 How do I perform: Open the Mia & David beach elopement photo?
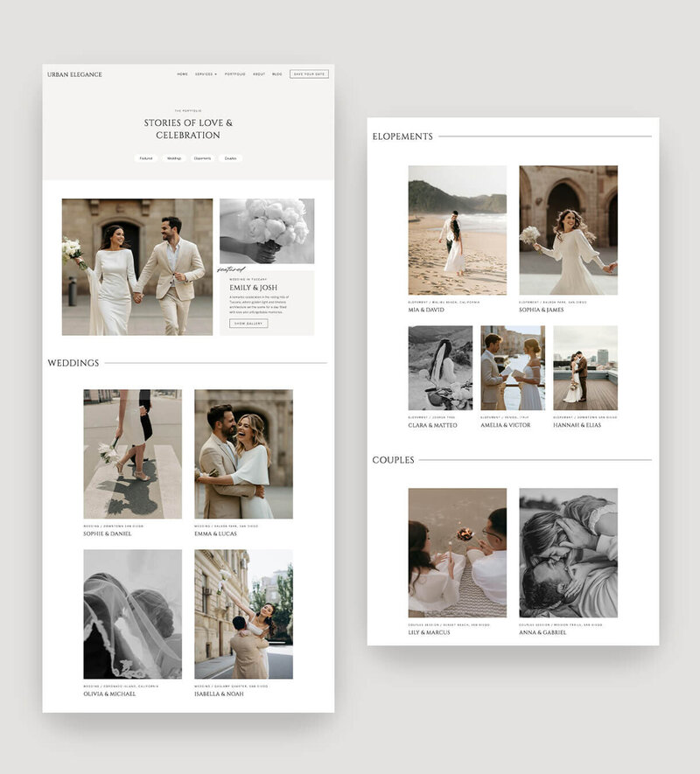pyautogui.click(x=457, y=230)
